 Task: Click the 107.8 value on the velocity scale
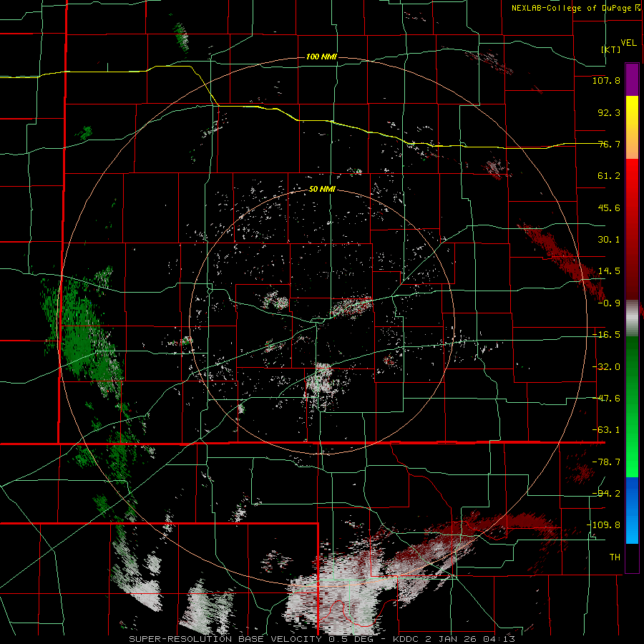tap(606, 80)
